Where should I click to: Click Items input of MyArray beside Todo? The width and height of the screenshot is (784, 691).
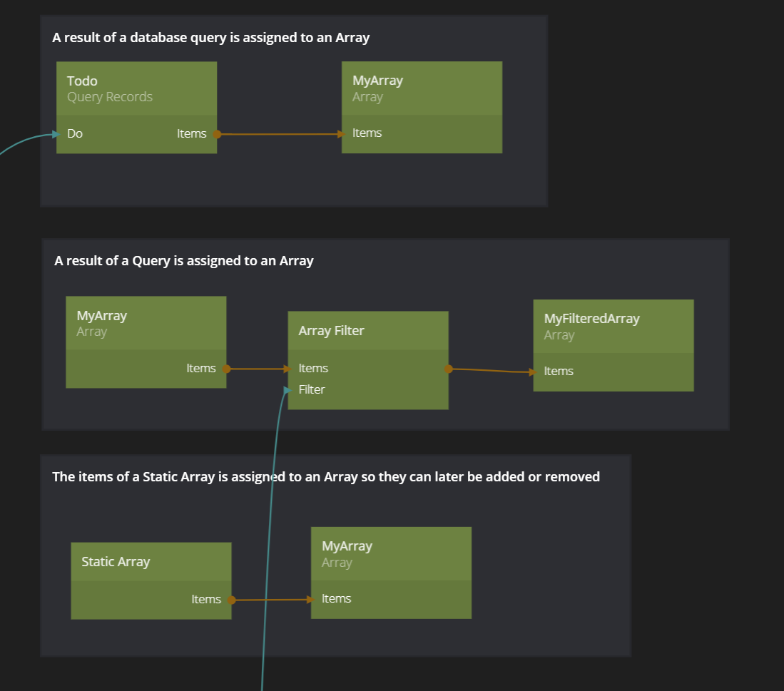click(x=367, y=133)
